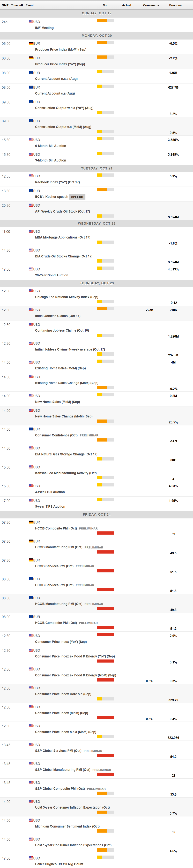Click the Previous column header
This screenshot has width=193, height=868.
click(x=175, y=5)
